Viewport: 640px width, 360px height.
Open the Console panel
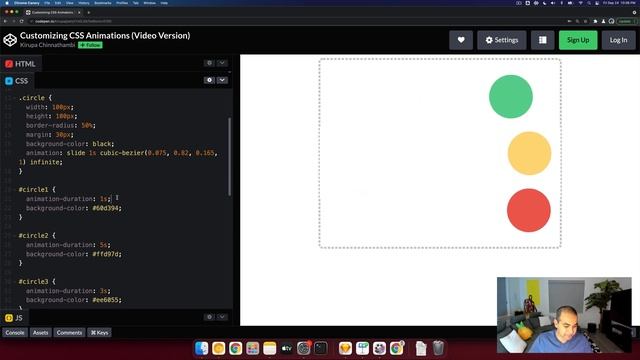pos(15,333)
